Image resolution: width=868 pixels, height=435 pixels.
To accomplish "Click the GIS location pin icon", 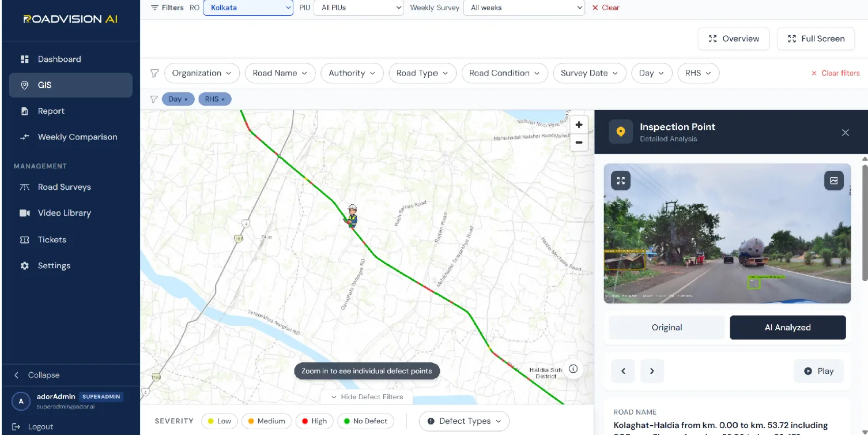I will click(x=25, y=85).
